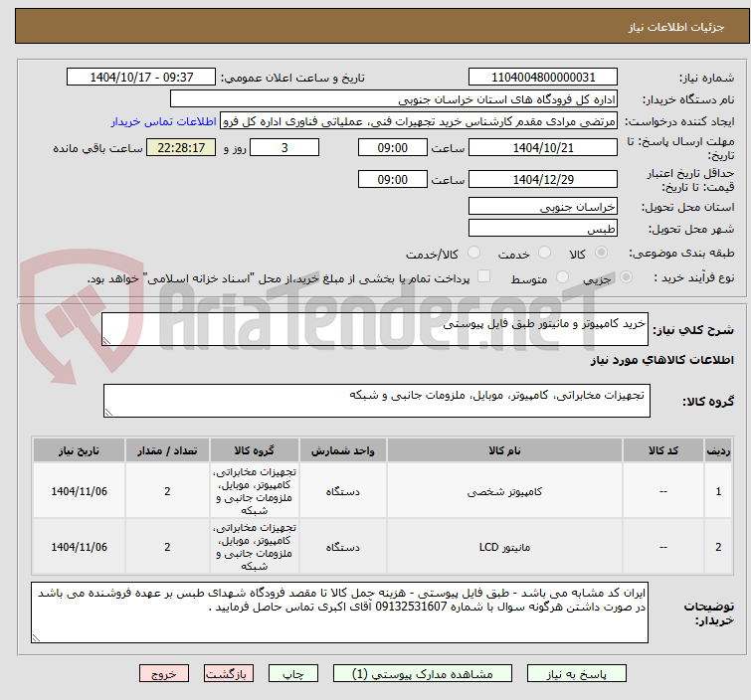Toggle the 'اسناد خزانه اسلامی' payment checkbox
Screen dimensions: 751x700
click(x=484, y=276)
